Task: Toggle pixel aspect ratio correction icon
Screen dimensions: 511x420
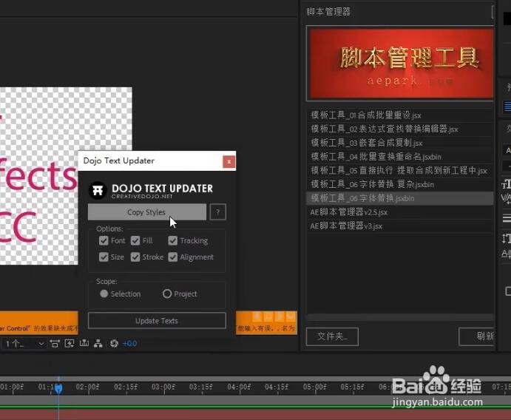Action: [55, 343]
